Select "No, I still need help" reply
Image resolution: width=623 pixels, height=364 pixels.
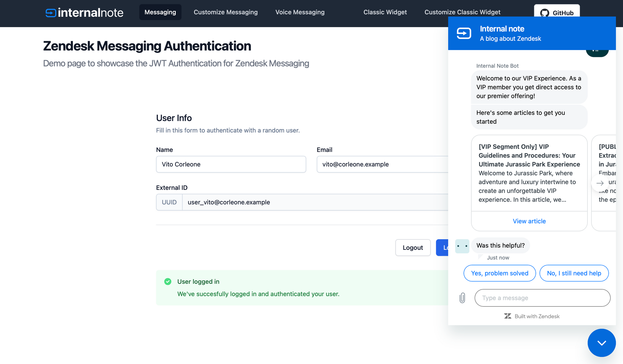coord(574,273)
